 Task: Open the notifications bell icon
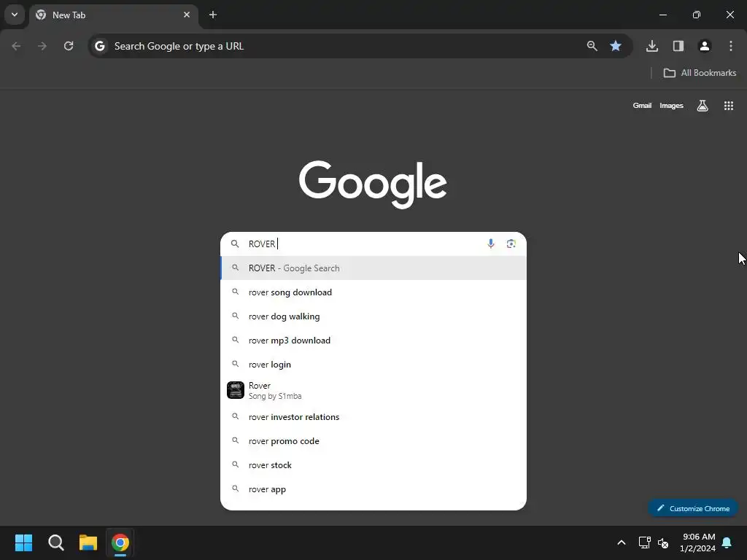pos(727,542)
